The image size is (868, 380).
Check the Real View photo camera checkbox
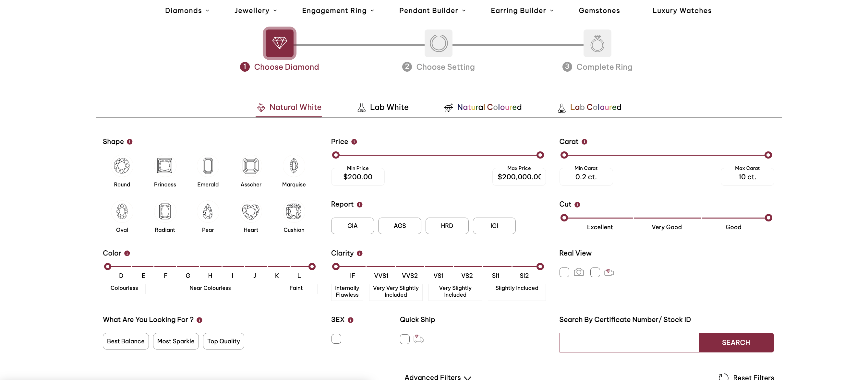tap(564, 272)
